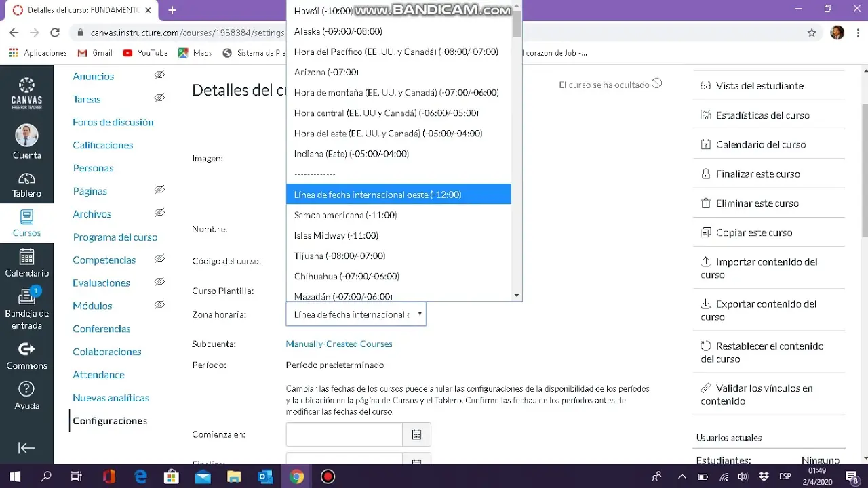This screenshot has width=868, height=488.
Task: Collapse the global navigation with arrow icon
Action: tap(26, 448)
